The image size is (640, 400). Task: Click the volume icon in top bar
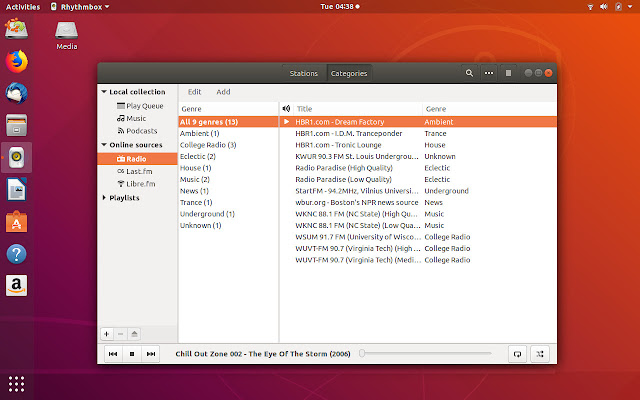coord(604,7)
